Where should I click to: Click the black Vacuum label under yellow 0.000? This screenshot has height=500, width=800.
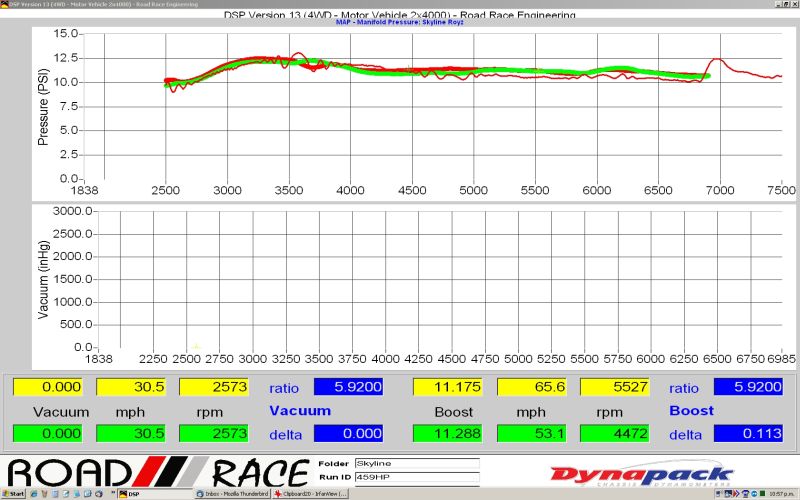click(61, 412)
